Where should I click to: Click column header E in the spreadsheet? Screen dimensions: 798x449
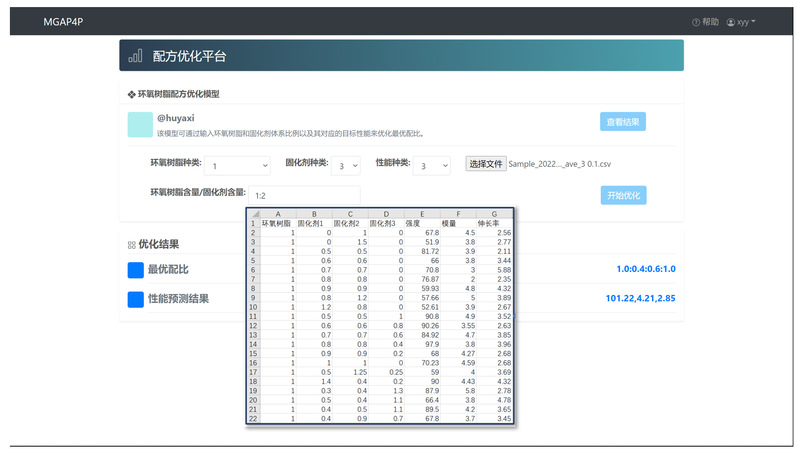point(421,213)
